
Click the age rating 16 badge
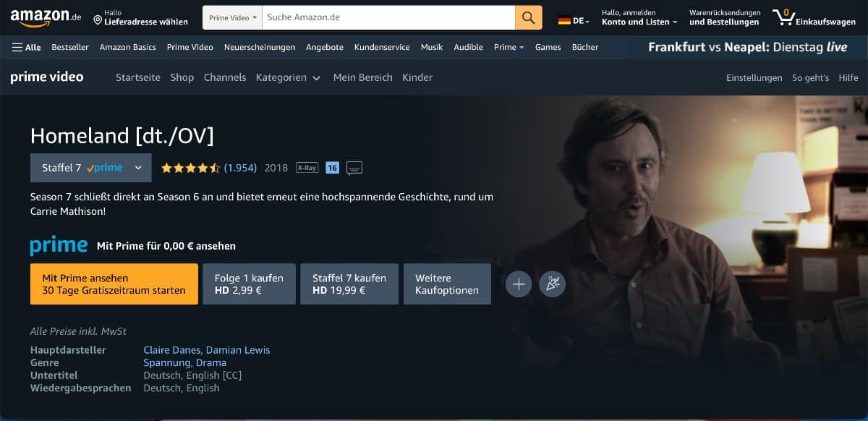click(332, 168)
